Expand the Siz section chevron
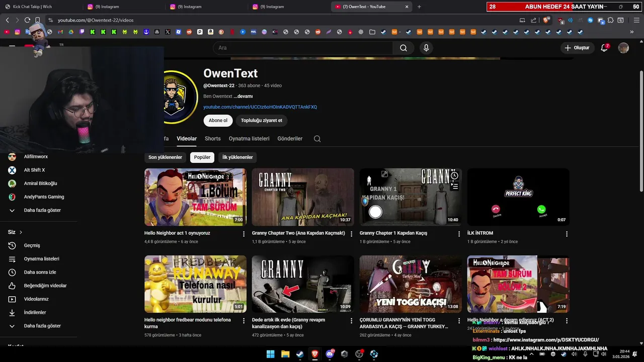Image resolution: width=644 pixels, height=362 pixels. pos(21,232)
